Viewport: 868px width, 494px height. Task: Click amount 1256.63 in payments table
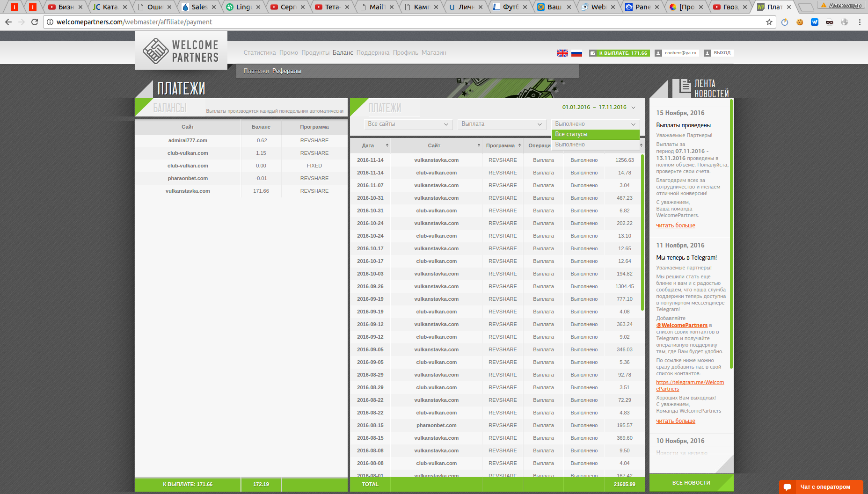click(x=625, y=160)
